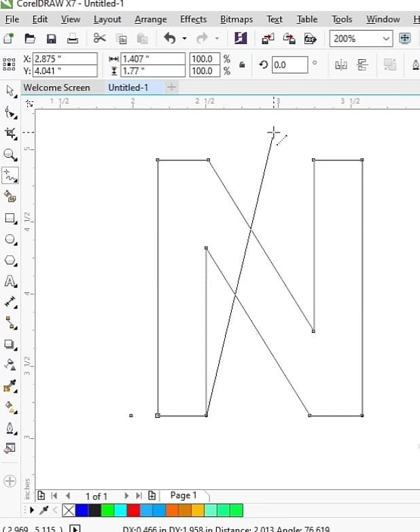
Task: Open the File menu
Action: 12,19
